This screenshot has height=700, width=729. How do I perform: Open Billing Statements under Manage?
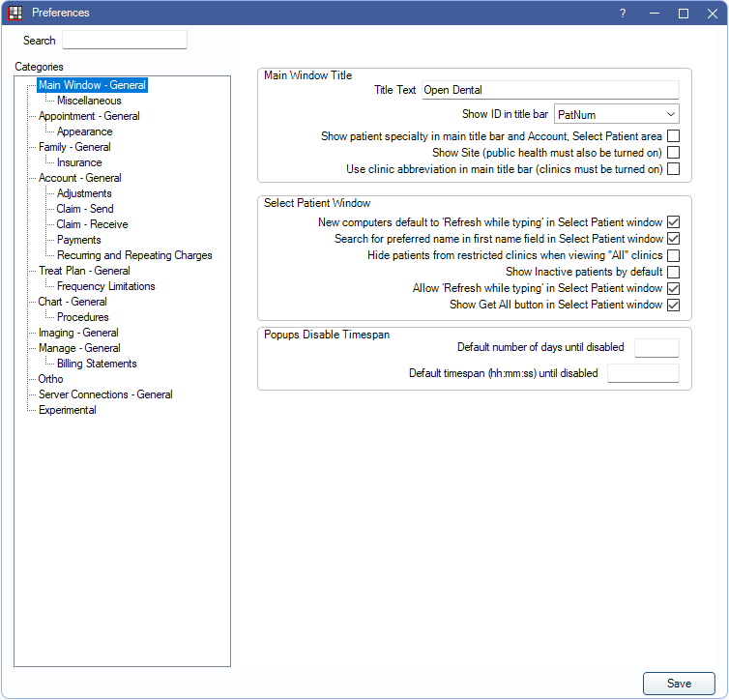97,364
